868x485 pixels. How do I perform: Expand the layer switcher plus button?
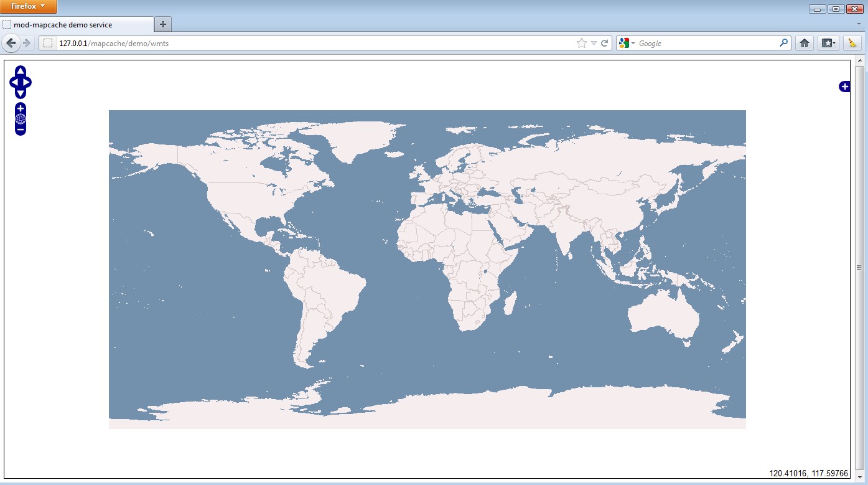844,87
